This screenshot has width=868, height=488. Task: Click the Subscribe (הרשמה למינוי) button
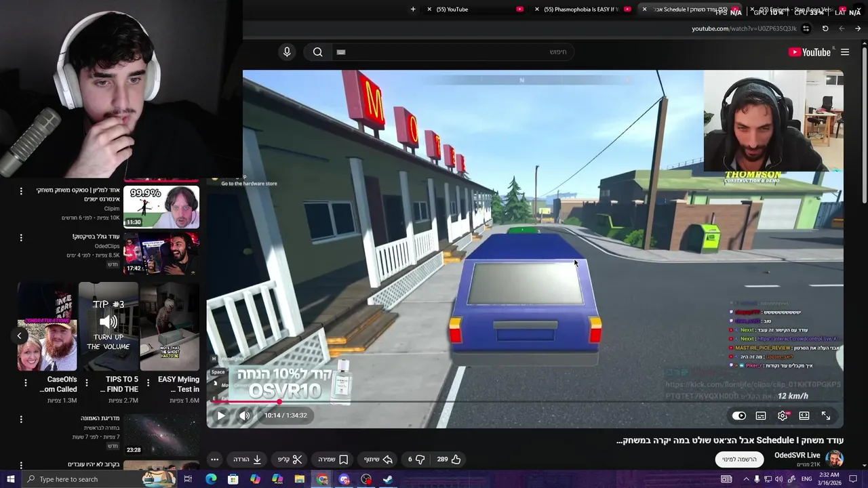click(x=740, y=460)
